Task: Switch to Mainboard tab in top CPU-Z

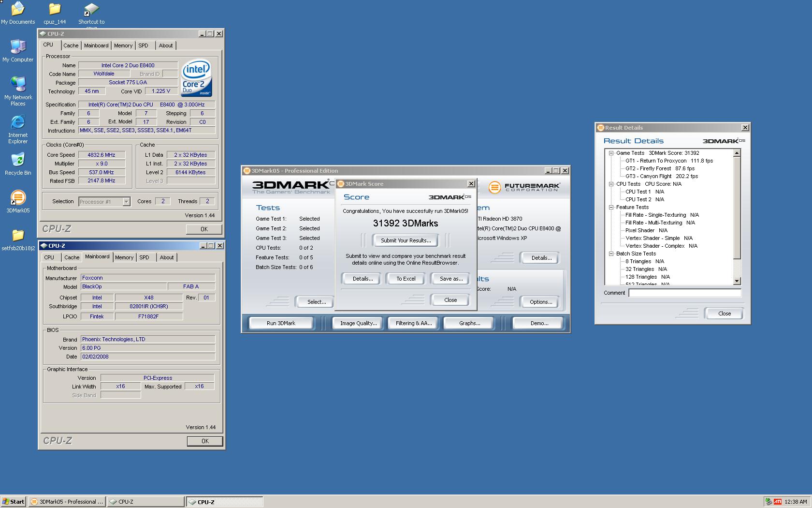Action: click(x=96, y=45)
